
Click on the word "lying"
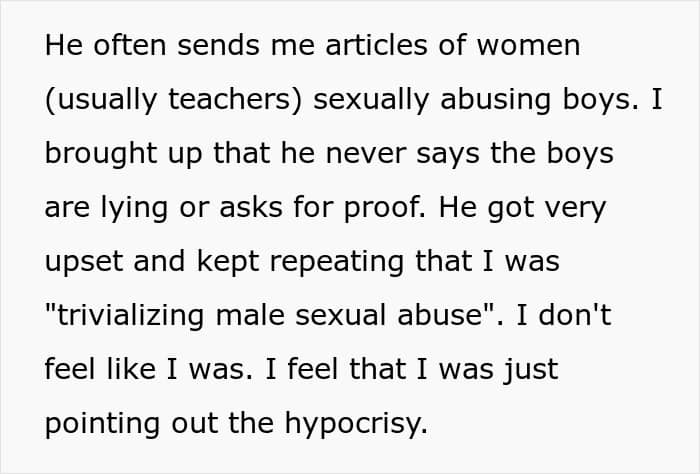pyautogui.click(x=134, y=207)
